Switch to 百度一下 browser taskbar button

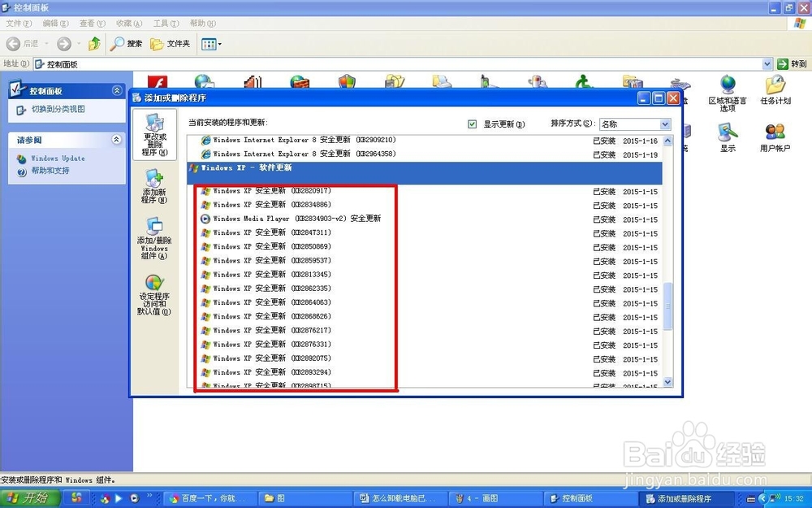[x=211, y=498]
